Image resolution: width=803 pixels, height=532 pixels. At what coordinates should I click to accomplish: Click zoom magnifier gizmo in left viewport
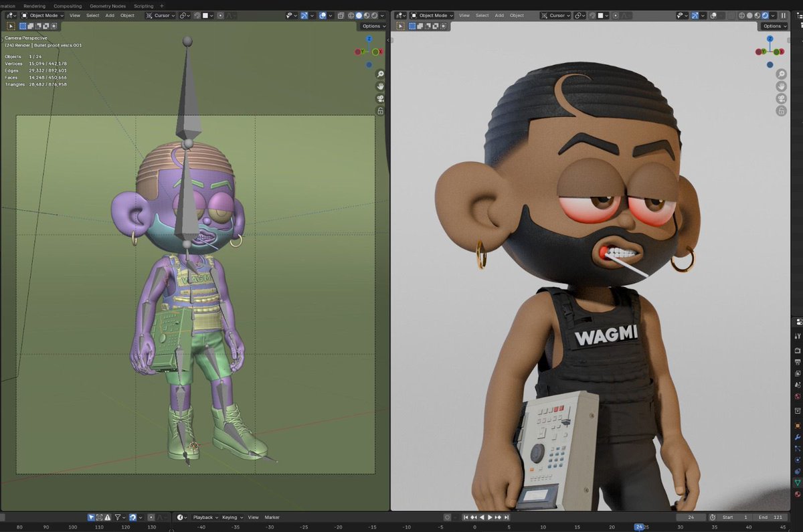380,74
